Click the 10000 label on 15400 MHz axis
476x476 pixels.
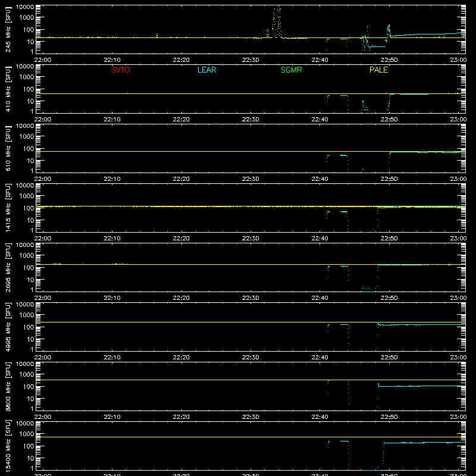tap(25, 423)
